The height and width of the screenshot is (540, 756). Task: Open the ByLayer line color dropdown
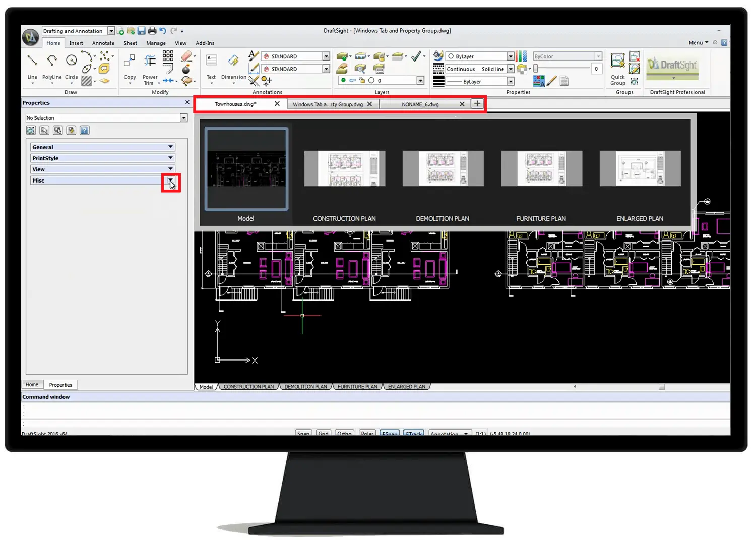(x=511, y=56)
